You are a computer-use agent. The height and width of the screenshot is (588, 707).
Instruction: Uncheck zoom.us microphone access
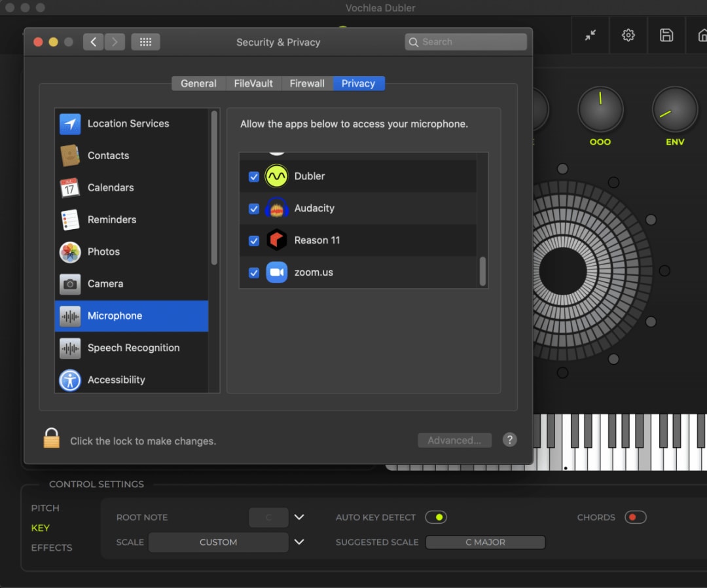(x=254, y=273)
